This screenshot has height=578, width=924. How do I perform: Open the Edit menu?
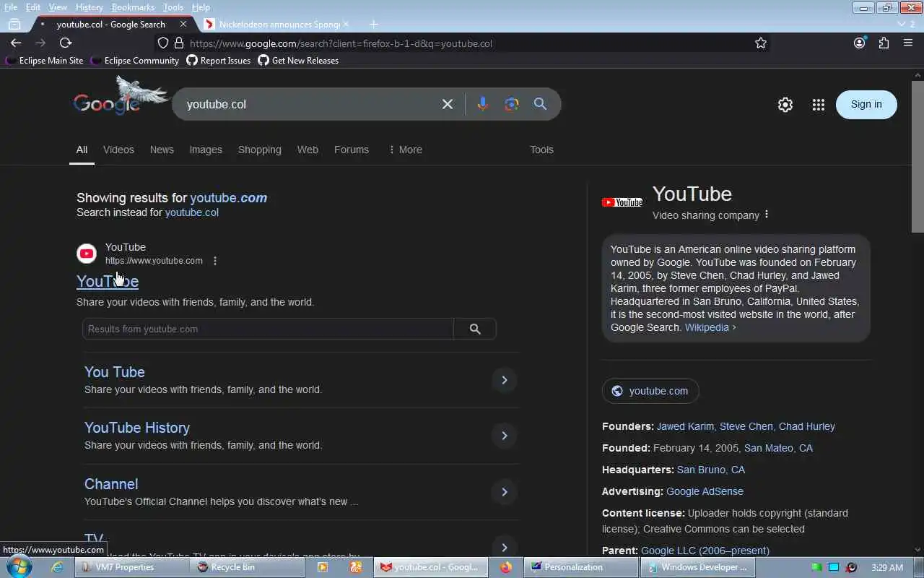pyautogui.click(x=33, y=7)
